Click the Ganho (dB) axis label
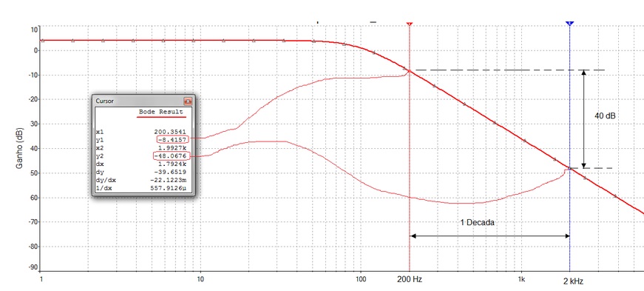This screenshot has width=644, height=291. [19, 148]
